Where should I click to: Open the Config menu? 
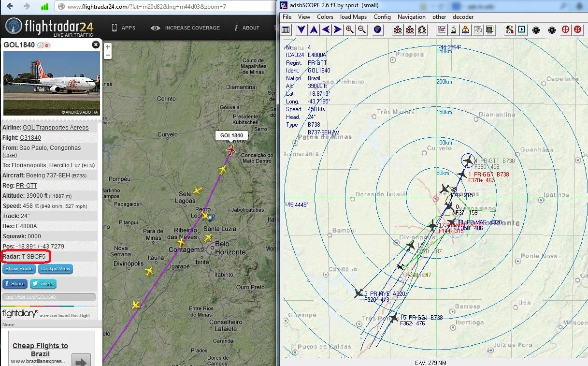coord(382,17)
